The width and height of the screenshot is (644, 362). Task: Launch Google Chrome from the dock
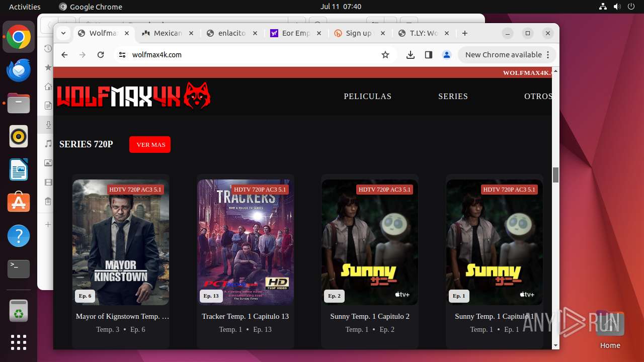(x=19, y=37)
